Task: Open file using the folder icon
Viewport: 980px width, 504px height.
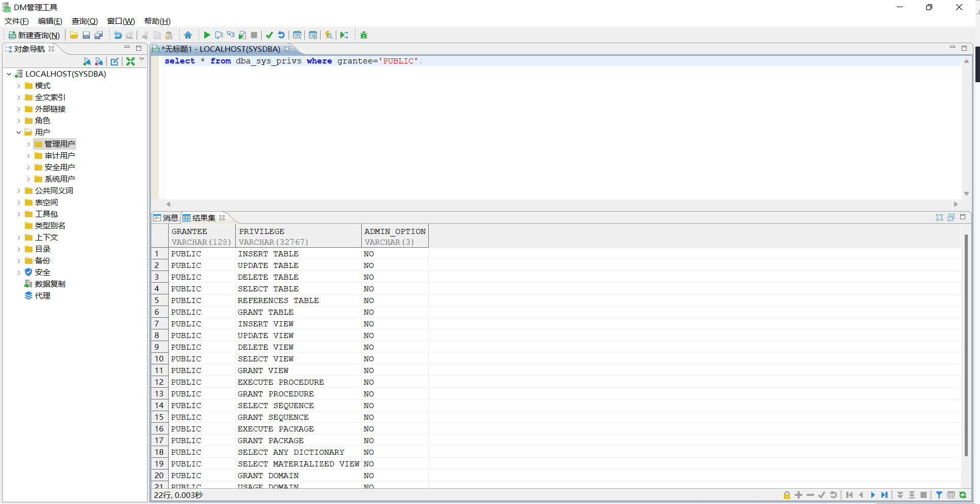Action: tap(74, 35)
